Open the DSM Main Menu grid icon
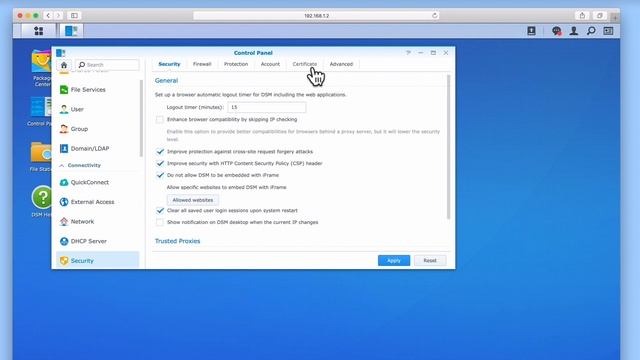640x360 pixels. click(39, 31)
